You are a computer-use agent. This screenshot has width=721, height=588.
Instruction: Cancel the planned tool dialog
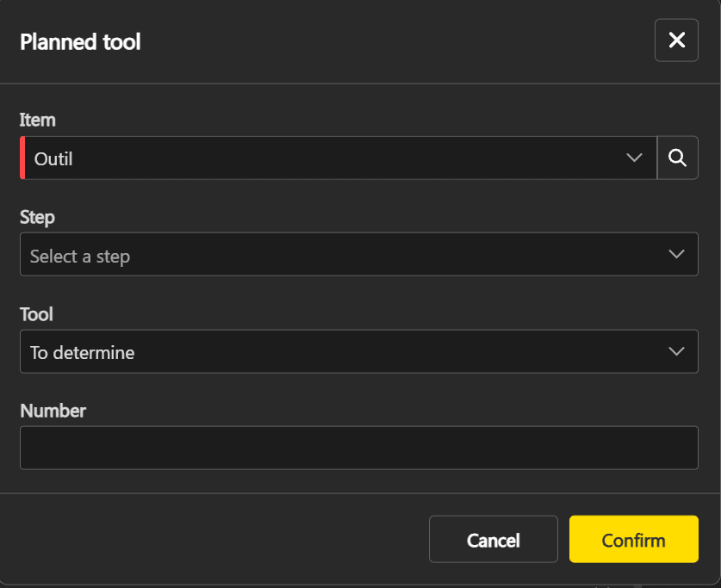click(x=494, y=539)
